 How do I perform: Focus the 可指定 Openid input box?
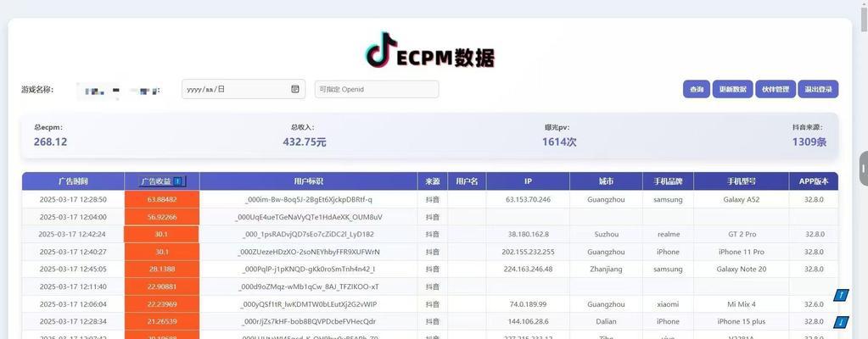tap(377, 89)
